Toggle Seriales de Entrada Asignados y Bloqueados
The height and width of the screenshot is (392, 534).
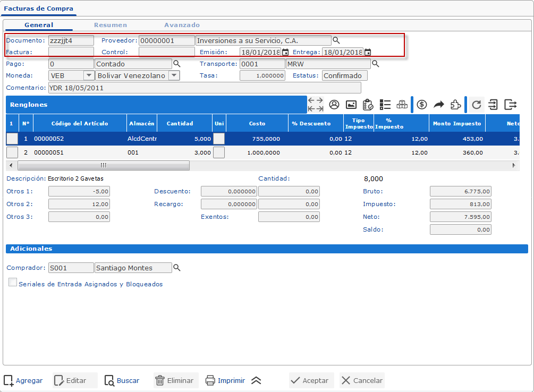[13, 283]
